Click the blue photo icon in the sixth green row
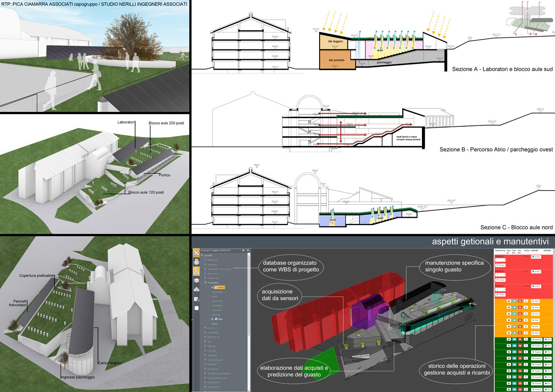555x392 pixels. pos(514,371)
